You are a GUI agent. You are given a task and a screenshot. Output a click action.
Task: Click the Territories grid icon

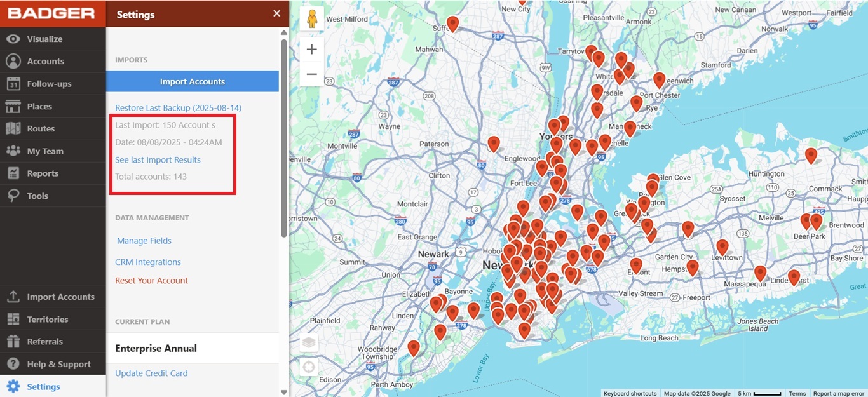tap(13, 319)
